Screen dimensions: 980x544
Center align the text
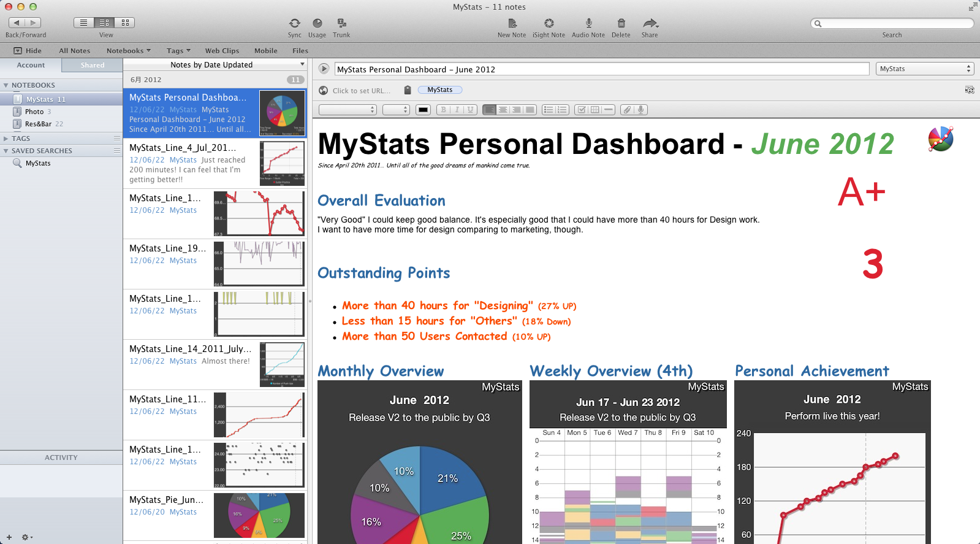pos(503,110)
